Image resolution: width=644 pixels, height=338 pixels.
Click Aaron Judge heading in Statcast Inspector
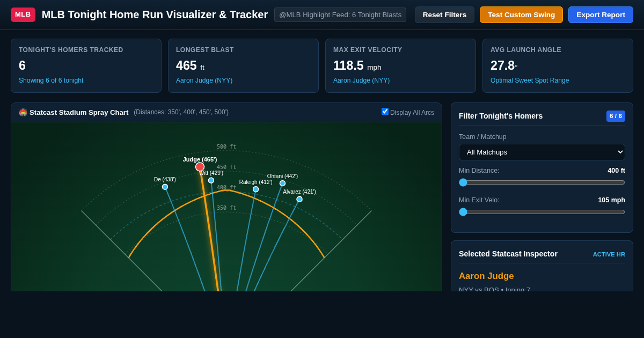click(x=486, y=276)
